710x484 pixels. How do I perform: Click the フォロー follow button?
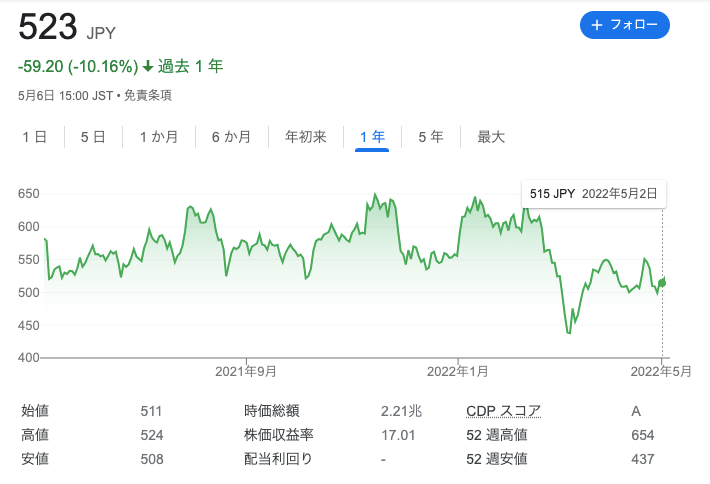tap(624, 25)
